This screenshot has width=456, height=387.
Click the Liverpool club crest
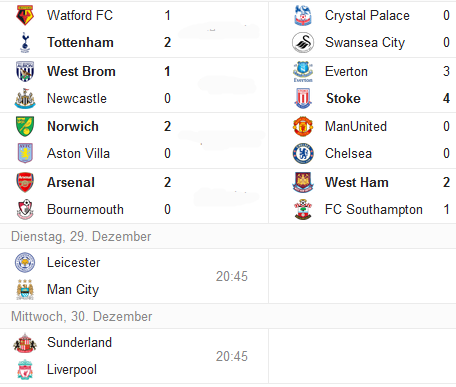click(25, 369)
